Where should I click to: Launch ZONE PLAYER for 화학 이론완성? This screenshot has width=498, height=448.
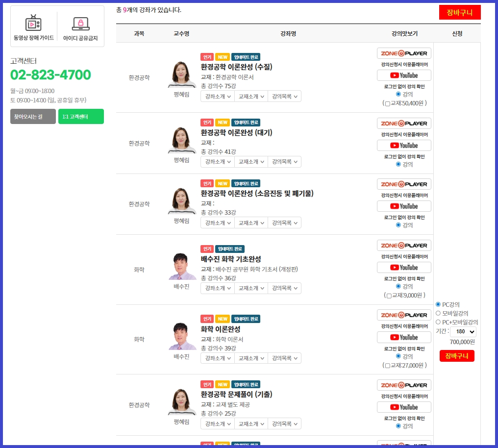404,315
